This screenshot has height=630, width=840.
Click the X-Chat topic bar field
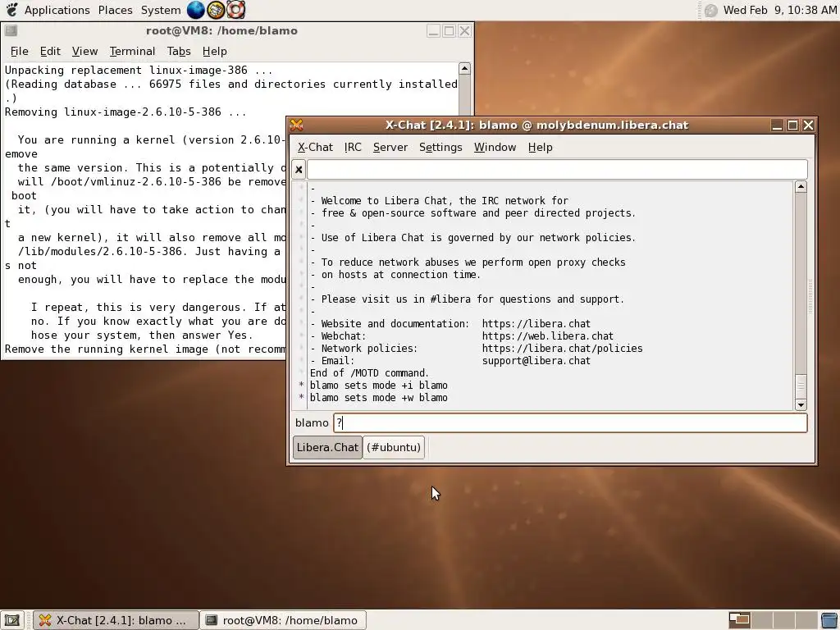pyautogui.click(x=557, y=170)
